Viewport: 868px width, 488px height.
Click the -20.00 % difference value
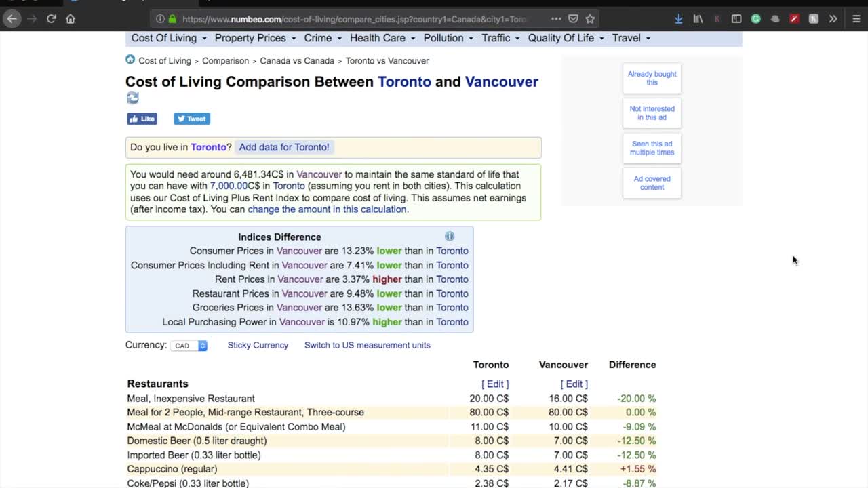[x=636, y=399]
